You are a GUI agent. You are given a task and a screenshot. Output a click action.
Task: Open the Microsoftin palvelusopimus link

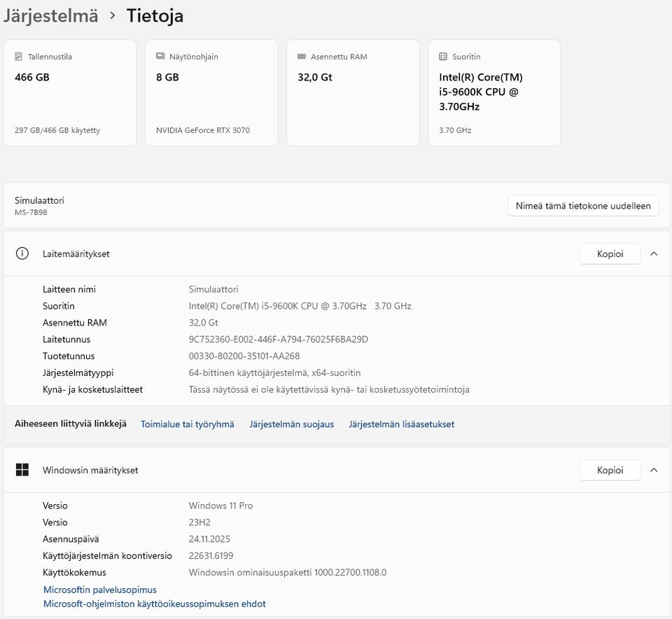coord(100,590)
